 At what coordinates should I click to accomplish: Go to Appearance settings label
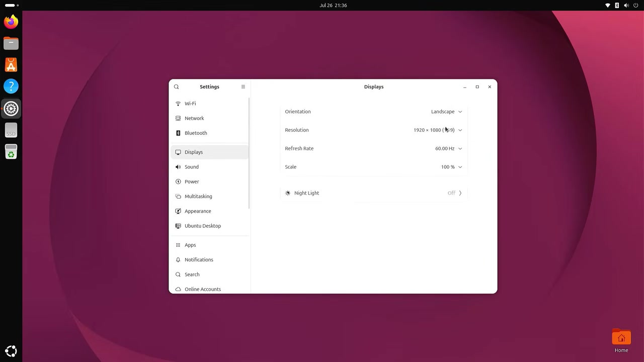click(198, 211)
